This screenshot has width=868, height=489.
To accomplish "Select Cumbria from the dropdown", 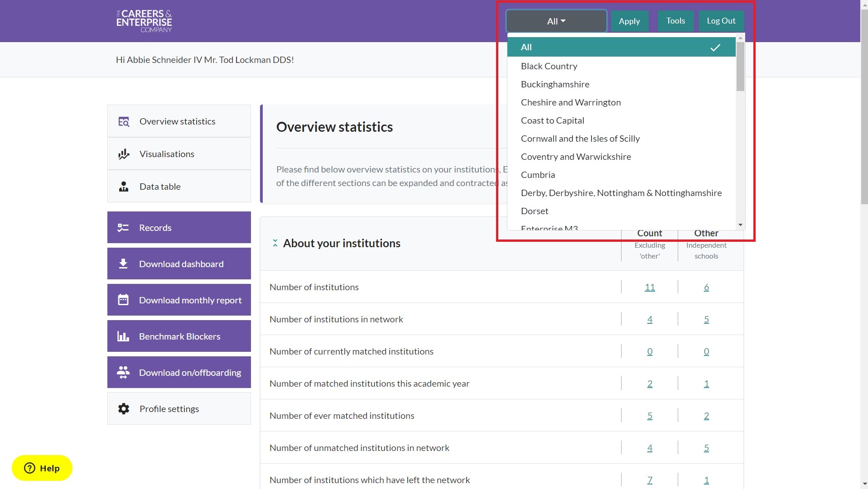I will 621,175.
